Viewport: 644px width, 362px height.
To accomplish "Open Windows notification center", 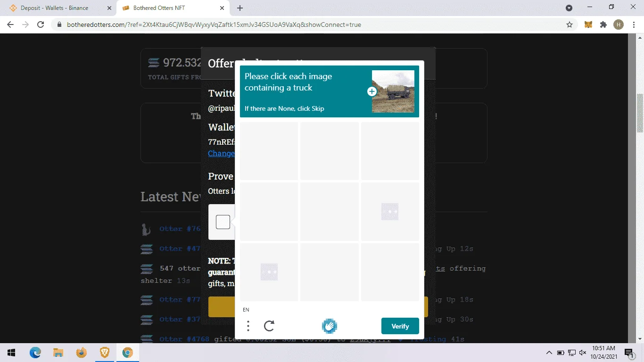I will tap(628, 353).
